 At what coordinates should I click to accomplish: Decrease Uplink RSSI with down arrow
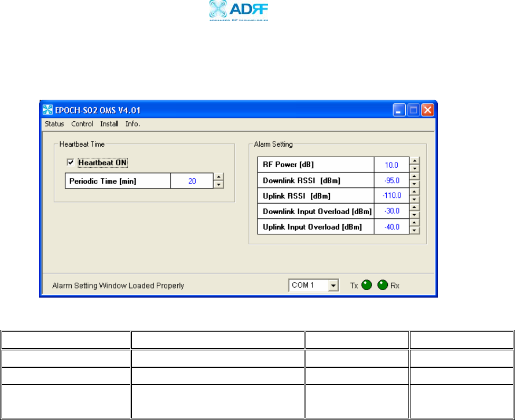[x=415, y=199]
